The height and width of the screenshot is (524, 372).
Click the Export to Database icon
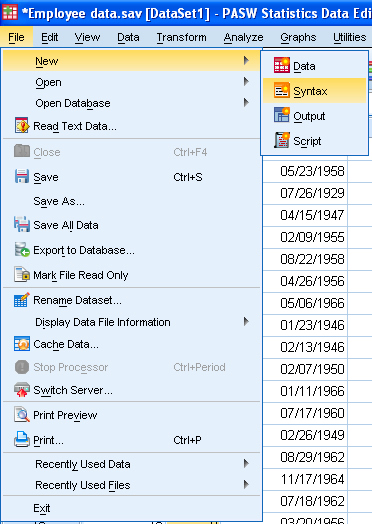tap(22, 250)
